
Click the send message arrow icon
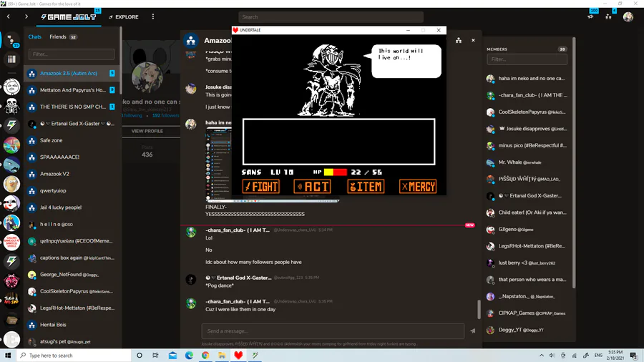click(x=473, y=331)
